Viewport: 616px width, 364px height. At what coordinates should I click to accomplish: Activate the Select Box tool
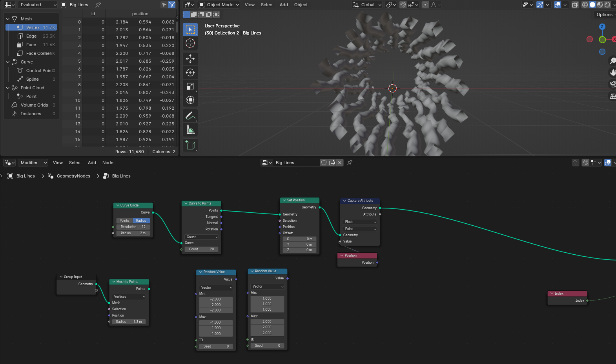190,30
